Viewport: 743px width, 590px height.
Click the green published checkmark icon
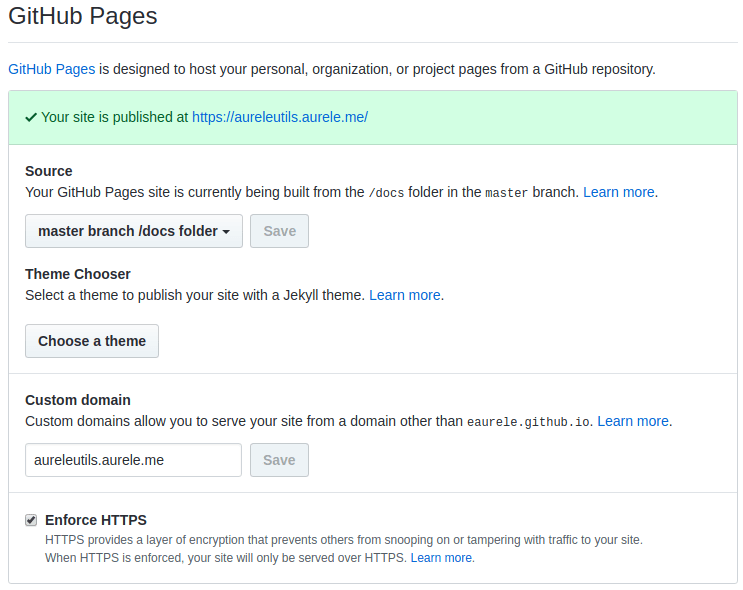pos(31,118)
